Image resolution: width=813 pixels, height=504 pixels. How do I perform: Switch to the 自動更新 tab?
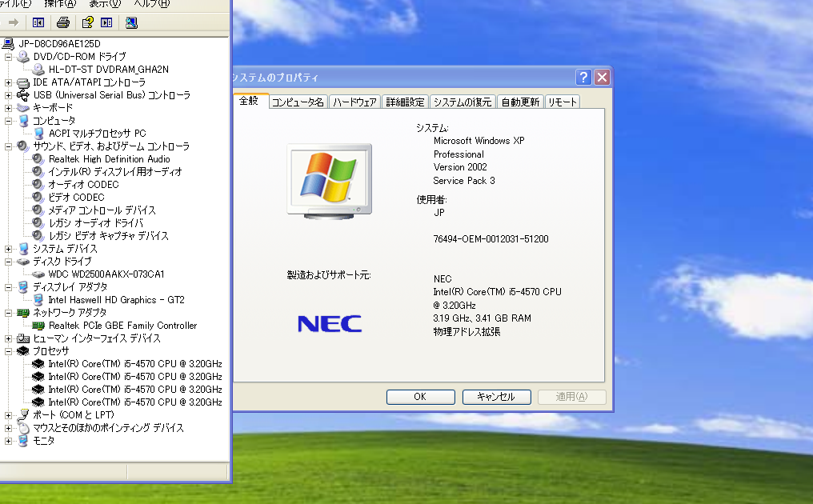click(520, 102)
